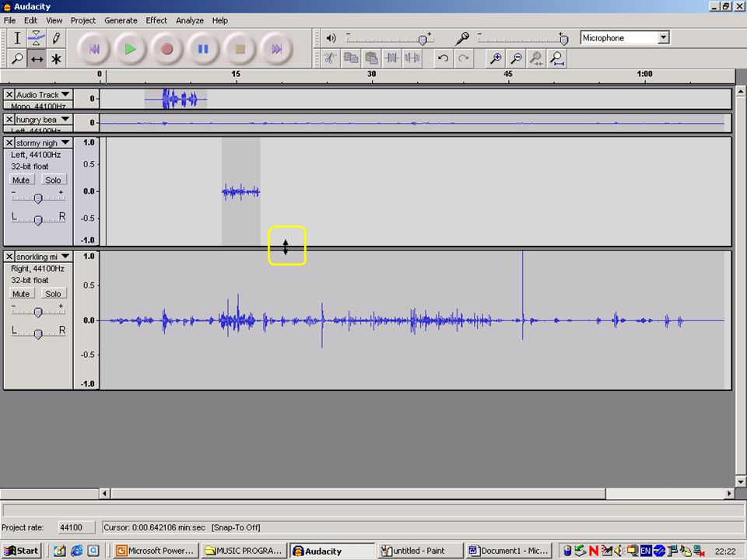Open the Effect menu
The image size is (747, 560).
click(156, 20)
